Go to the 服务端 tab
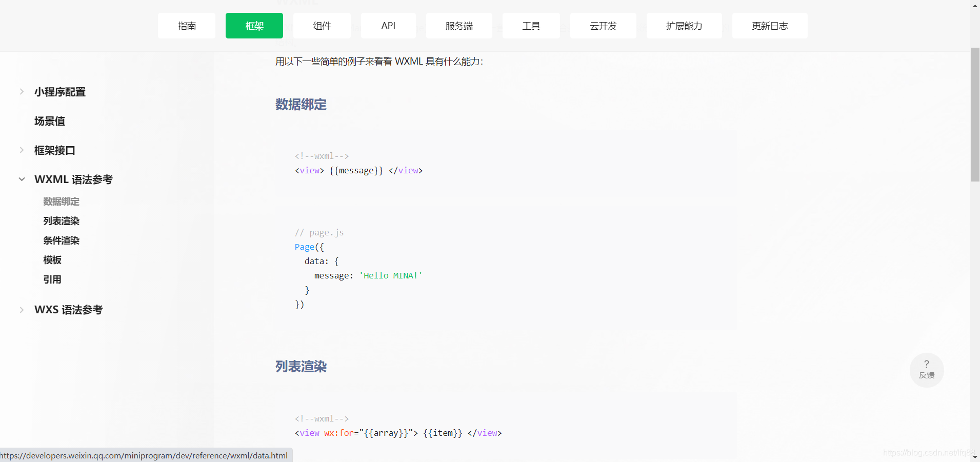The width and height of the screenshot is (980, 462). point(459,26)
